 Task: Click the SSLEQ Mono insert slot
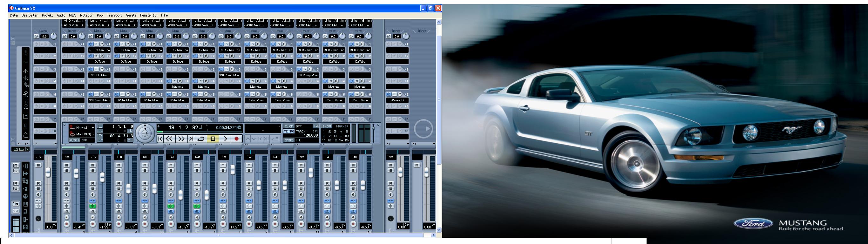point(99,75)
